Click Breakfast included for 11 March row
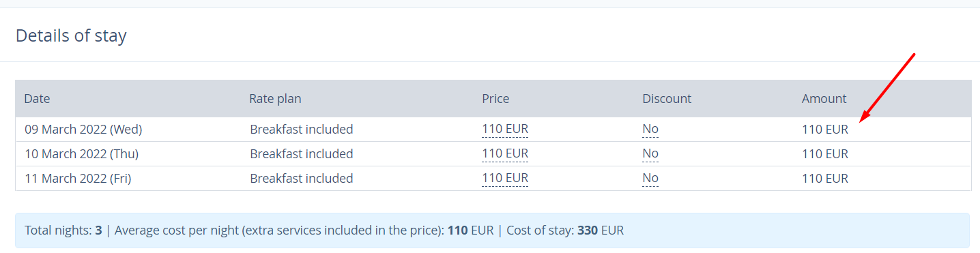This screenshot has width=980, height=253. (302, 178)
